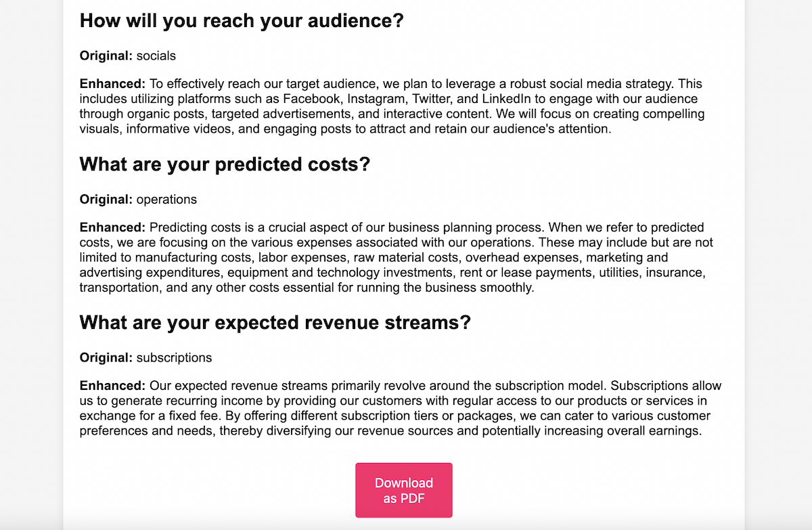Click the words 'subscription model' in the revenue paragraph
This screenshot has height=530, width=812.
pyautogui.click(x=551, y=386)
